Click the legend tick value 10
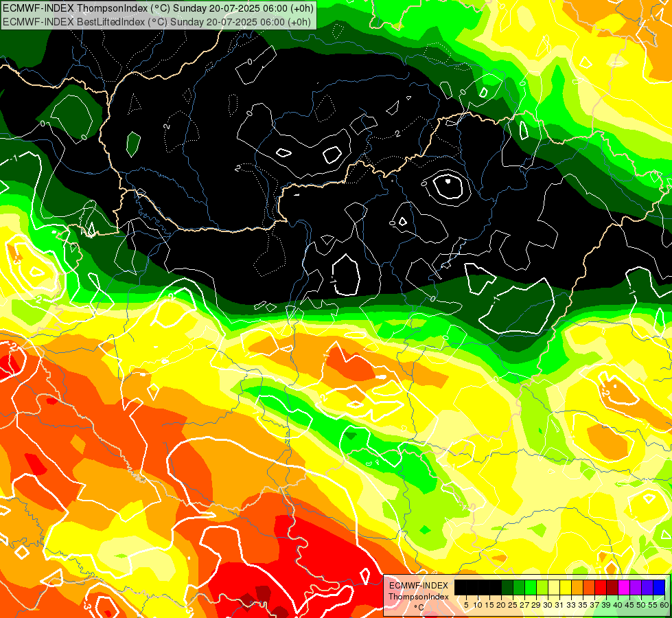 coord(478,605)
